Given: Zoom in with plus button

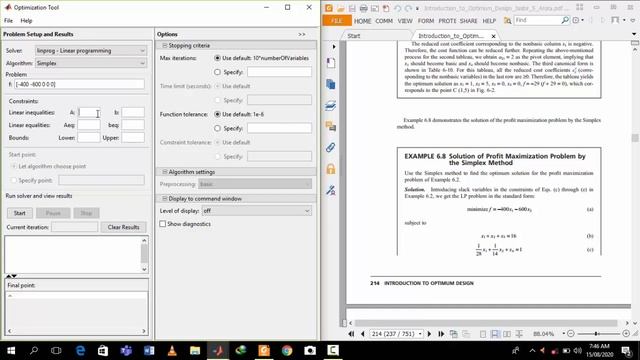Looking at the screenshot, I should [626, 333].
